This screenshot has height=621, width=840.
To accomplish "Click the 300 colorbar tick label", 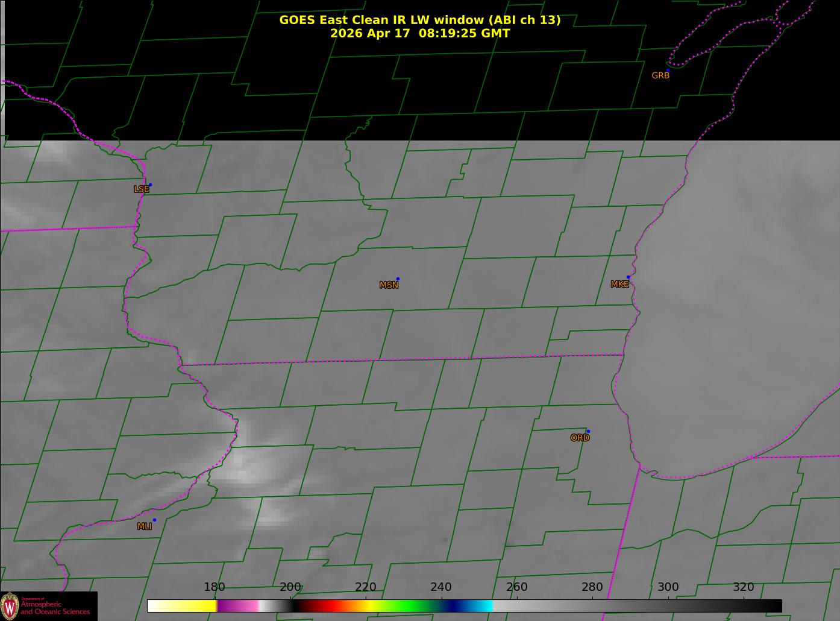I will click(668, 587).
